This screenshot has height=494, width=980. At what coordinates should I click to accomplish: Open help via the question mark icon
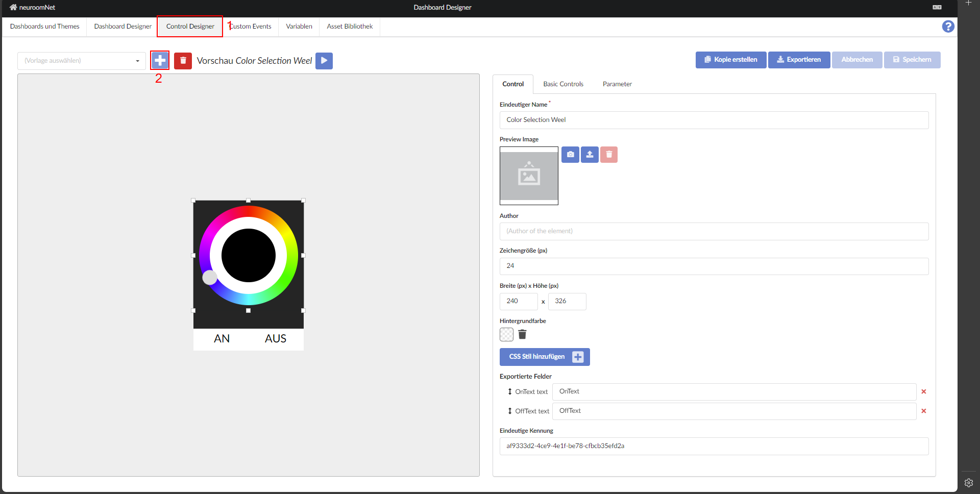948,27
